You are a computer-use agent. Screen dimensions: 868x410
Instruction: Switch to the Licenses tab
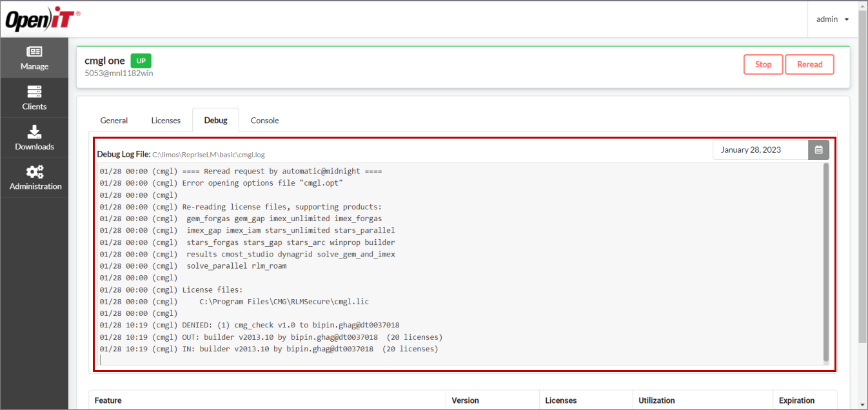166,121
